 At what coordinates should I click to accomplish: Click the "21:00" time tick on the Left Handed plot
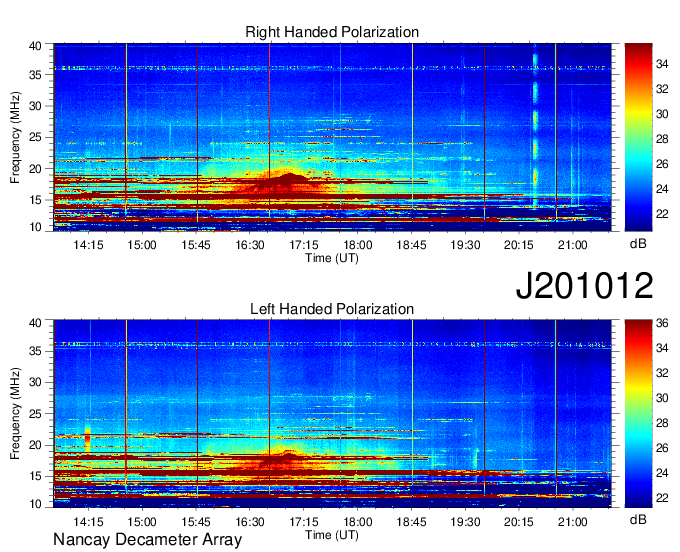point(572,522)
